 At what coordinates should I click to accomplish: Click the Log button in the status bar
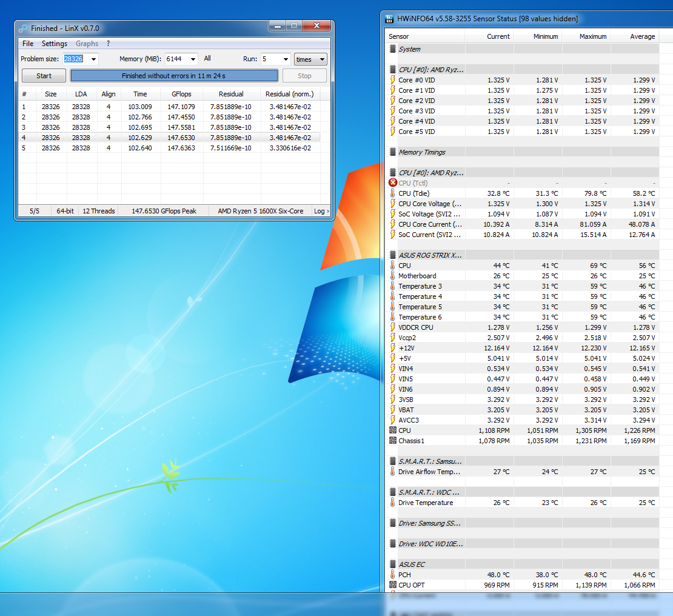[x=321, y=211]
